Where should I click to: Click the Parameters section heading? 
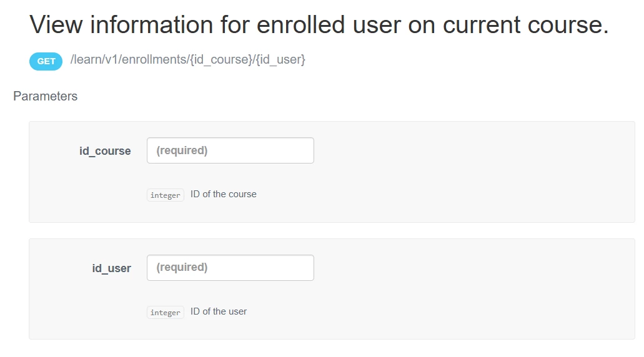tap(46, 96)
